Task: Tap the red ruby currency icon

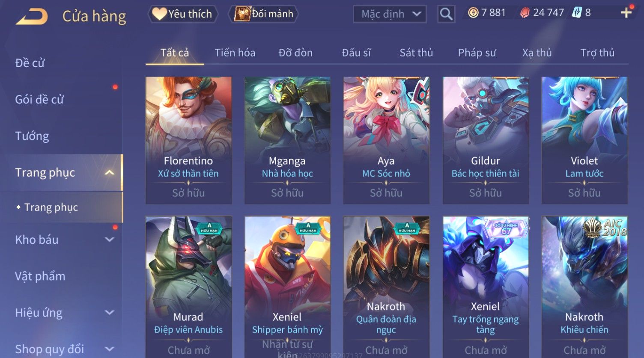Action: point(525,13)
